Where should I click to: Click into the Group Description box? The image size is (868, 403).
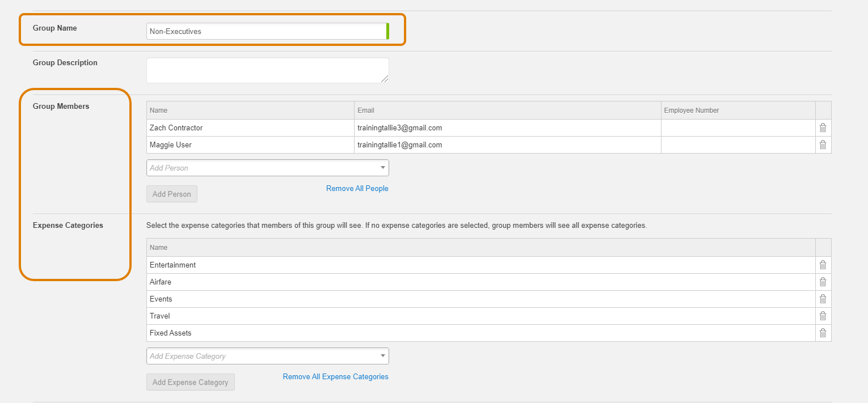267,70
